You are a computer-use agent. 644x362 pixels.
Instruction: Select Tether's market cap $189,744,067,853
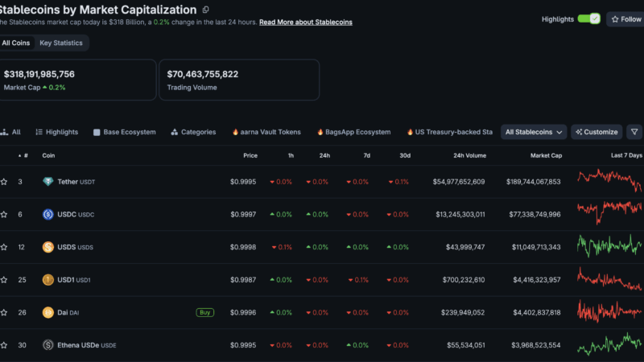click(533, 182)
